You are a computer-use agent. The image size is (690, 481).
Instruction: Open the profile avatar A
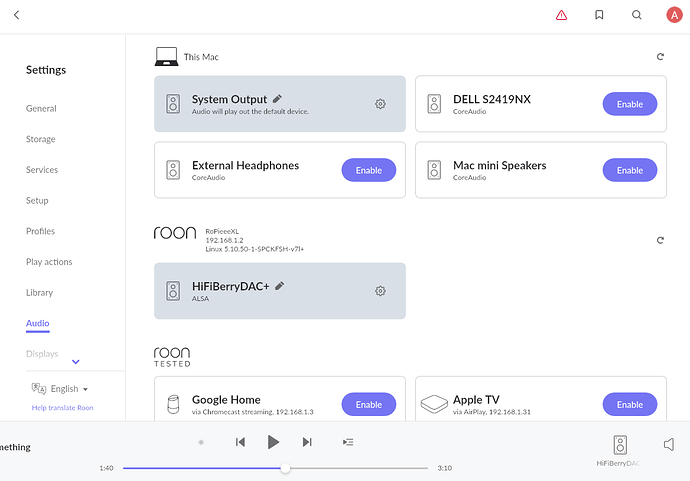coord(674,15)
